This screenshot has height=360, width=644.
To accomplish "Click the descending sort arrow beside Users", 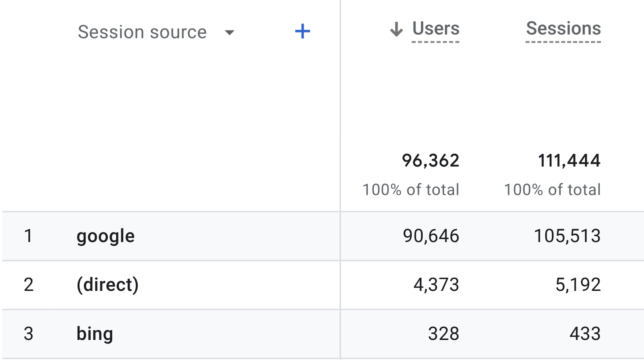I will pyautogui.click(x=396, y=29).
